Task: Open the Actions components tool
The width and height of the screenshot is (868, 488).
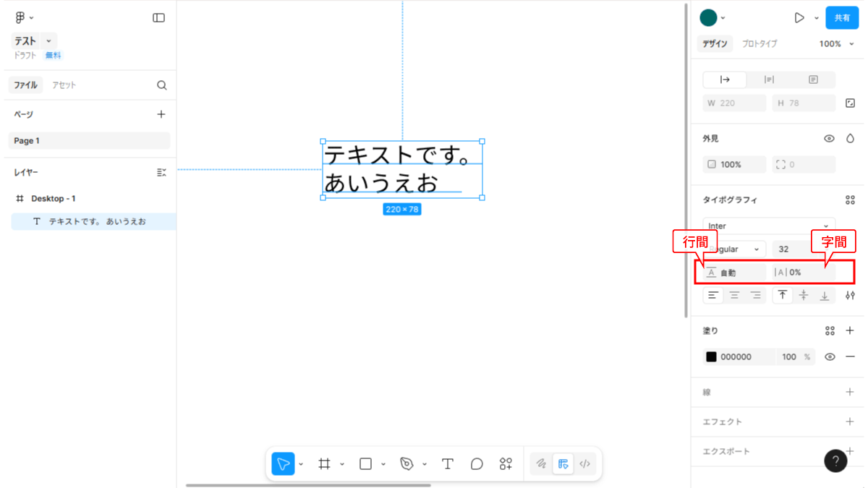Action: tap(506, 464)
